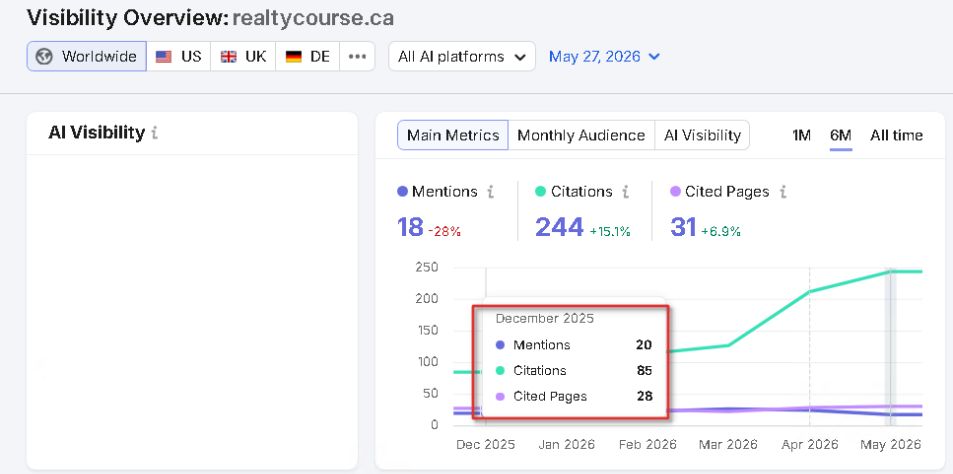Click the Cited Pages info icon

coord(783,192)
